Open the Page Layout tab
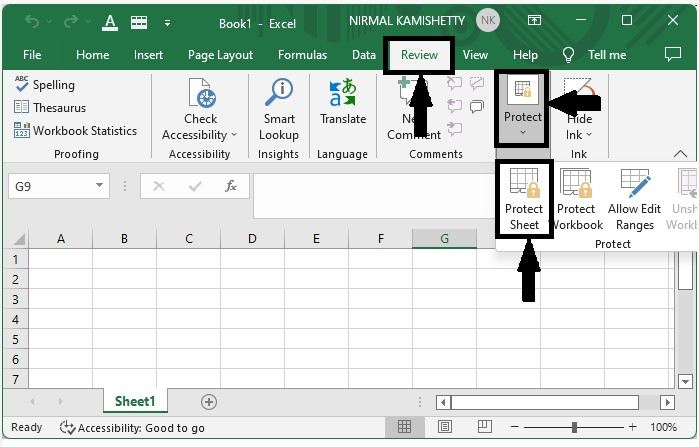This screenshot has height=447, width=699. click(221, 55)
